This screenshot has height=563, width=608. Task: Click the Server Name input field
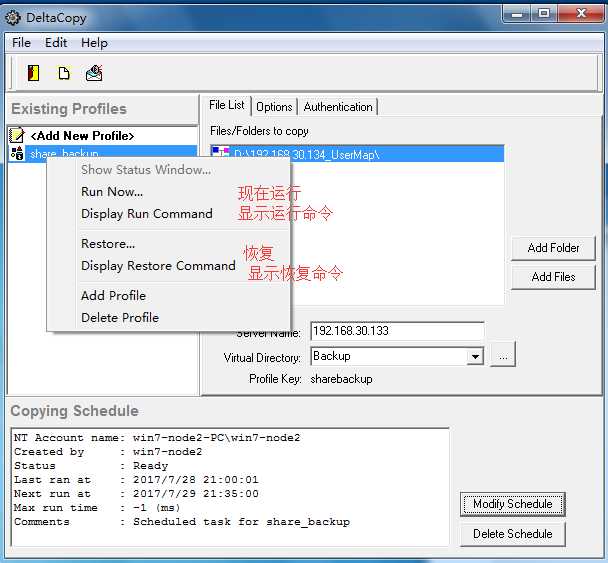[x=397, y=331]
